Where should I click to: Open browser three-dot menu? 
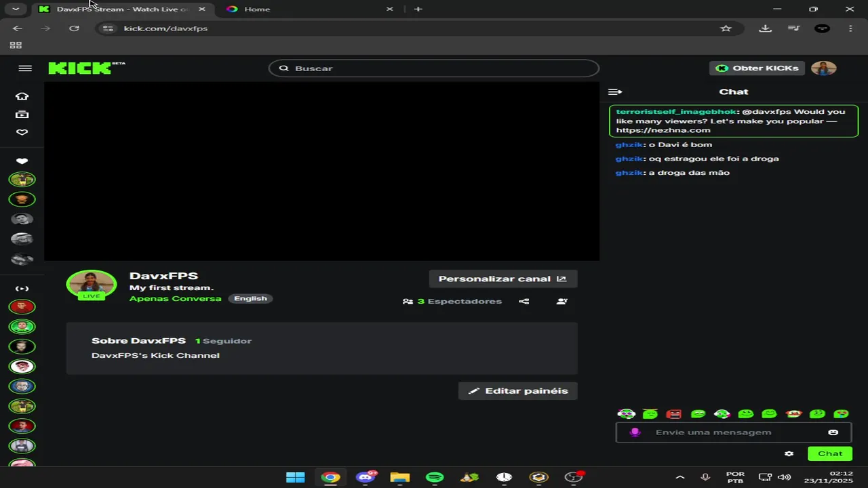tap(850, 28)
